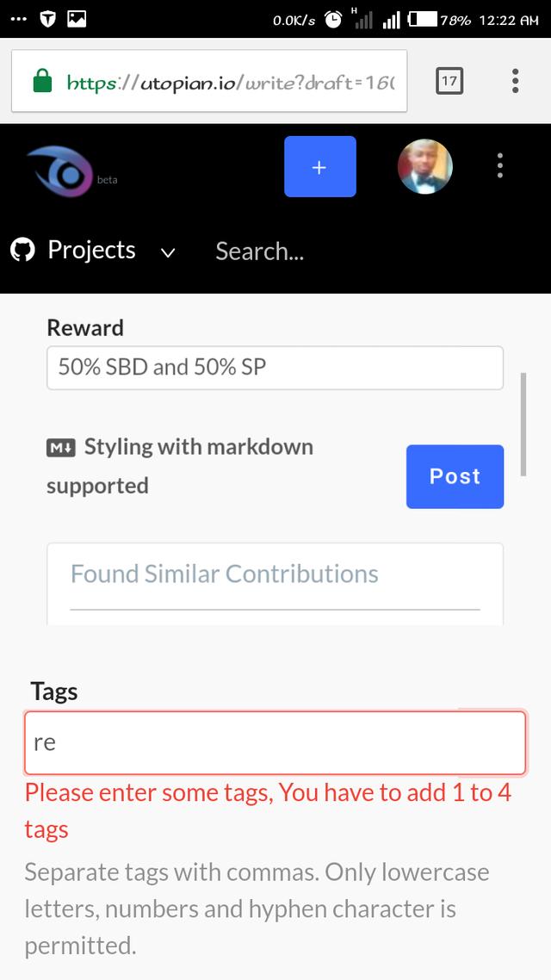Click the GitHub icon

click(22, 251)
